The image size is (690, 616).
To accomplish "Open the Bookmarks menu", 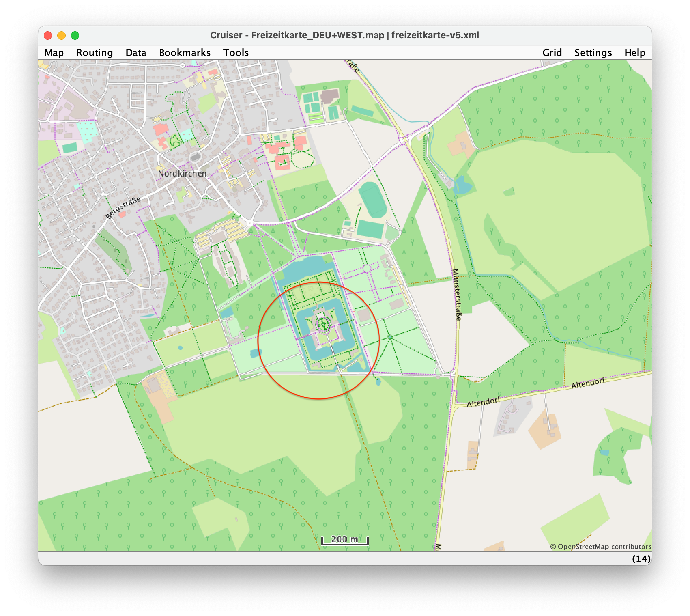I will 185,53.
